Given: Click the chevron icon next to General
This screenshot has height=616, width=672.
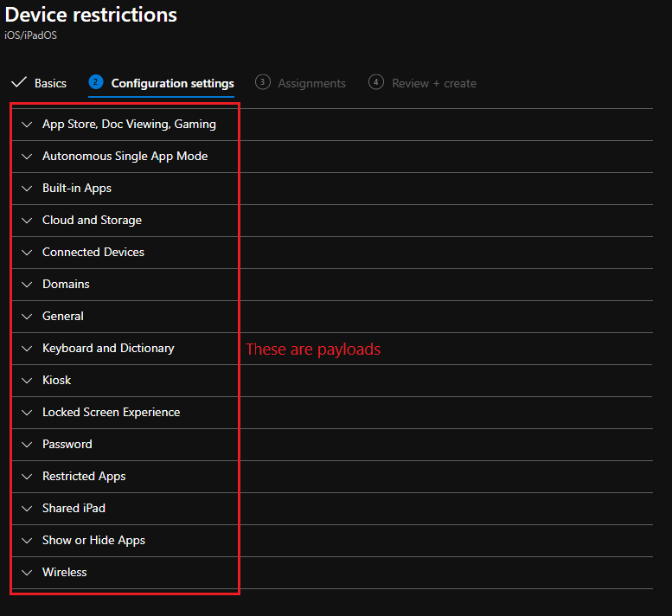Looking at the screenshot, I should click(27, 317).
